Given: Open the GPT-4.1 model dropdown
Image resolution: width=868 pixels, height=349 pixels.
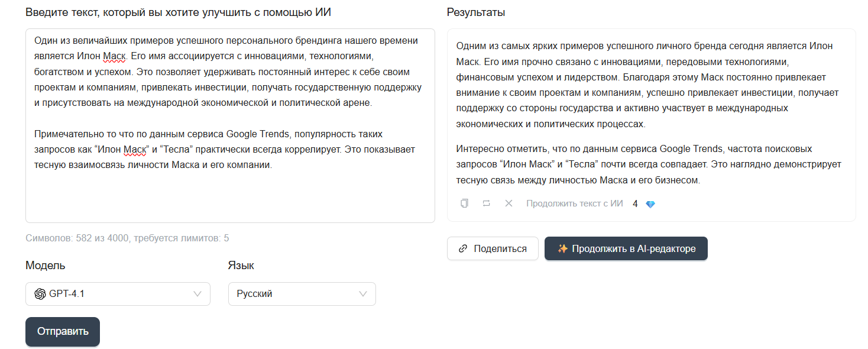Looking at the screenshot, I should (x=118, y=294).
